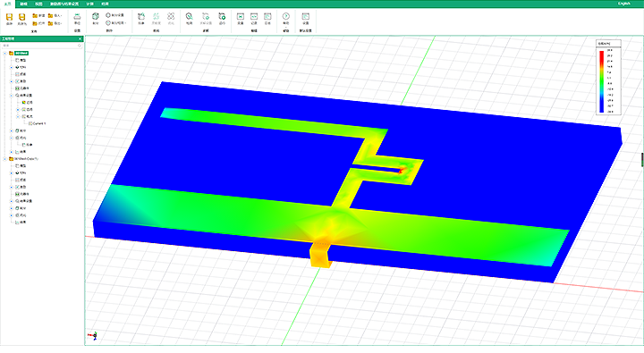Click the magnifier check icon in ribbon
Viewport: 644px width, 353px height.
(x=189, y=16)
